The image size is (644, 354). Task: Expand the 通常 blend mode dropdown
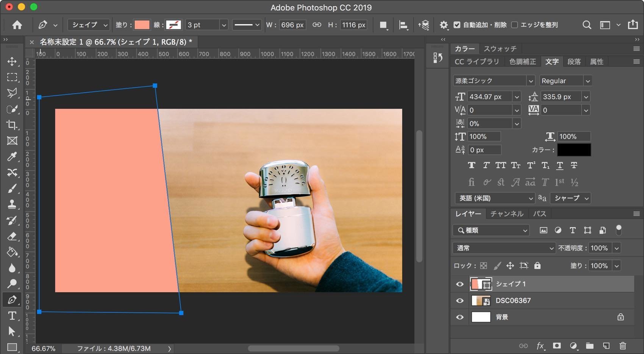(x=504, y=248)
